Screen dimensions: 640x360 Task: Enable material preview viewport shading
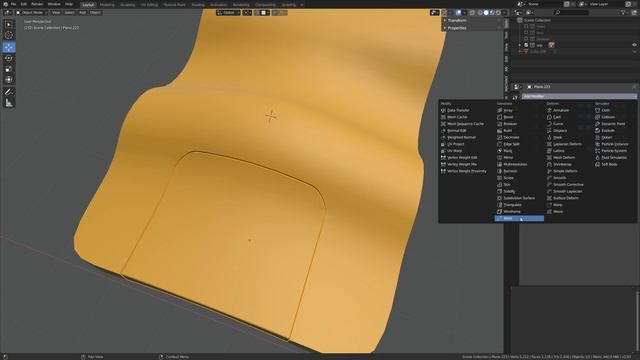[x=492, y=13]
